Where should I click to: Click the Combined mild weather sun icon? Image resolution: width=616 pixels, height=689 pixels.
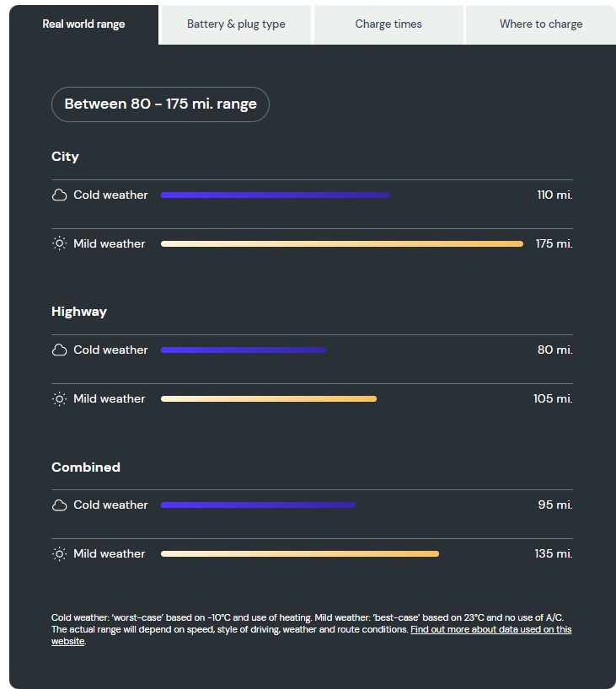[x=59, y=553]
